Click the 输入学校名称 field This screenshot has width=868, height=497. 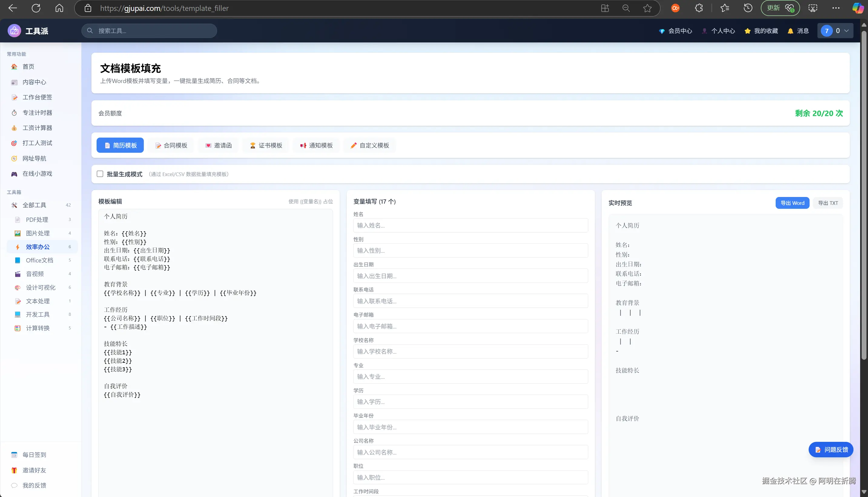click(x=470, y=351)
